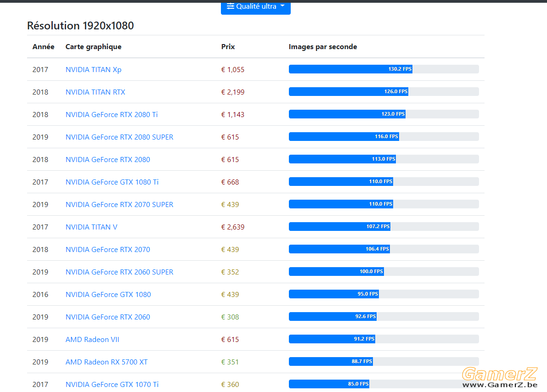Open NVIDIA GeForce GTX 1070 Ti link
The image size is (547, 392).
coord(112,384)
